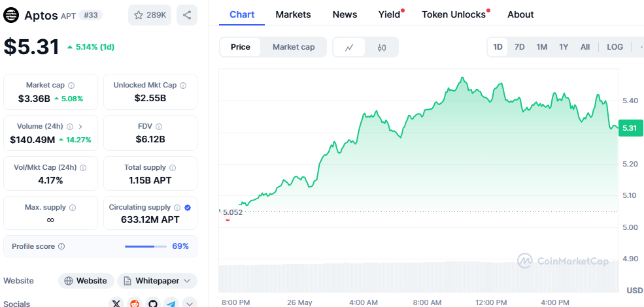Open the GitHub social icon
The width and height of the screenshot is (644, 307).
[x=153, y=304]
